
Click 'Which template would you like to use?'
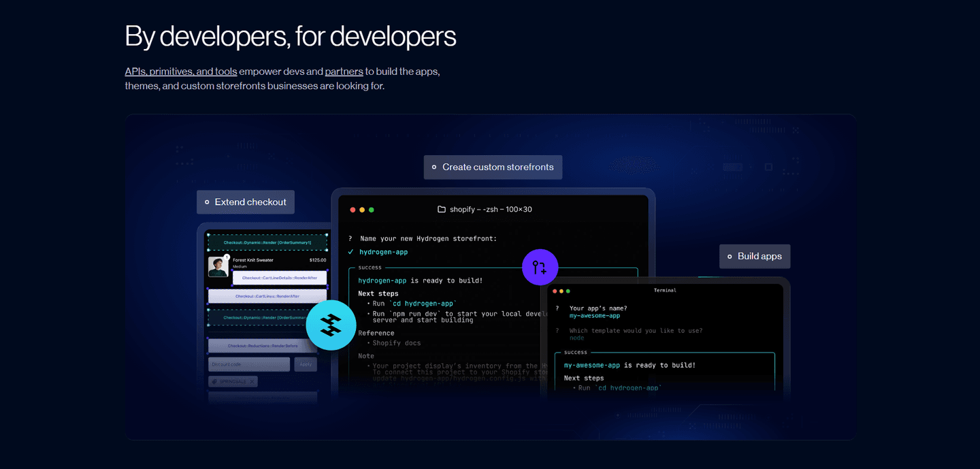click(x=636, y=331)
